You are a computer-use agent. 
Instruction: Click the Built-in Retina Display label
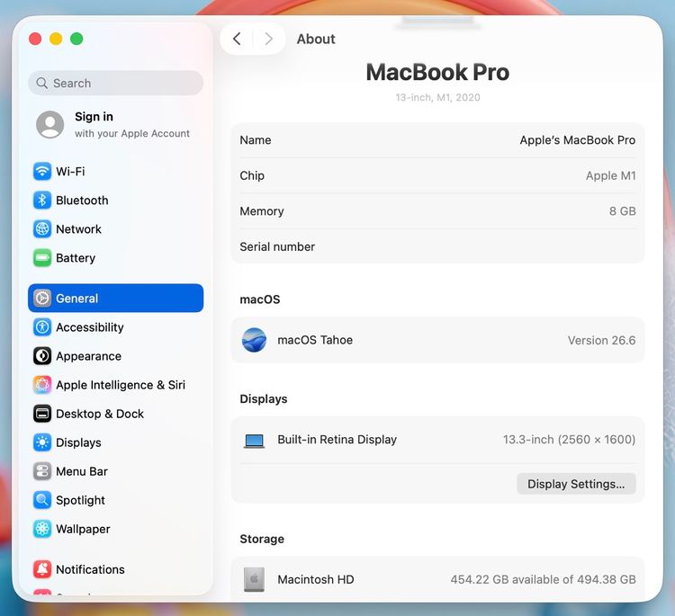pyautogui.click(x=337, y=439)
